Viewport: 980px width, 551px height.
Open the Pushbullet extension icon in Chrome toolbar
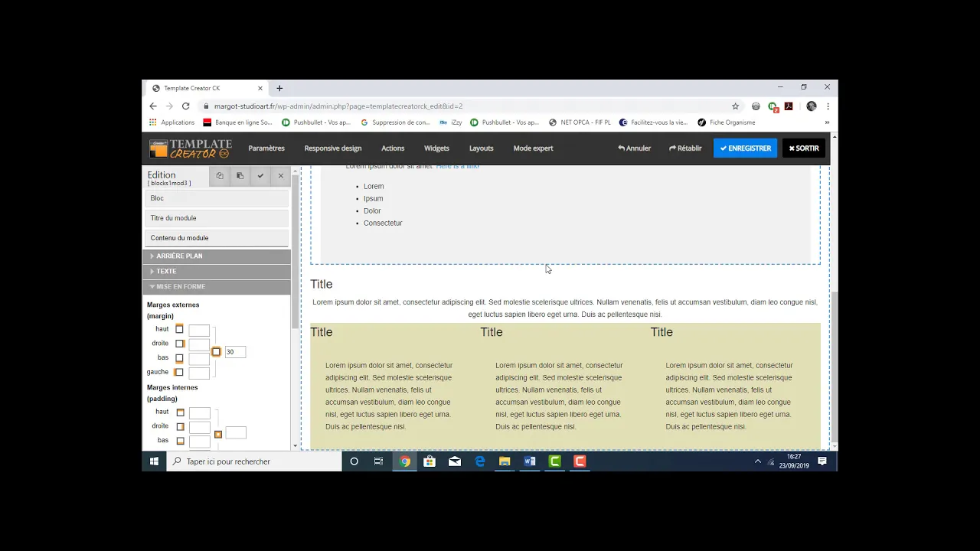click(x=773, y=106)
